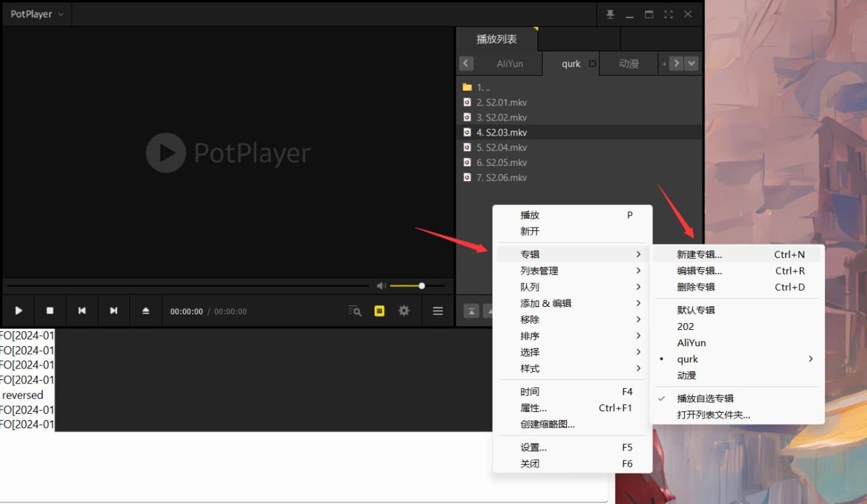Click the eject/open file icon
867x504 pixels.
tap(146, 311)
